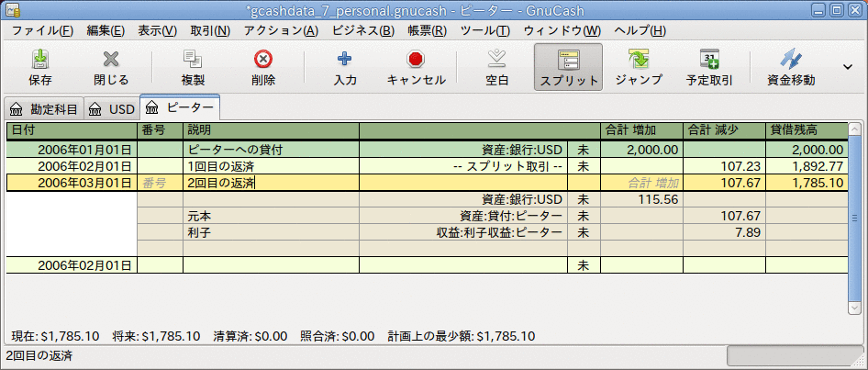Click the register vertical scrollbar handle
The height and width of the screenshot is (370, 868).
coord(855,217)
